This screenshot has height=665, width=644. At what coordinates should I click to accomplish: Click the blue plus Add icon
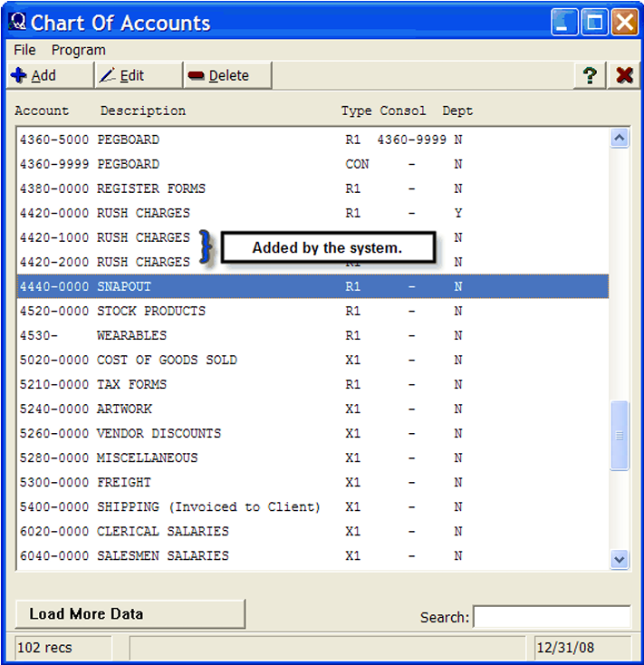pyautogui.click(x=19, y=75)
